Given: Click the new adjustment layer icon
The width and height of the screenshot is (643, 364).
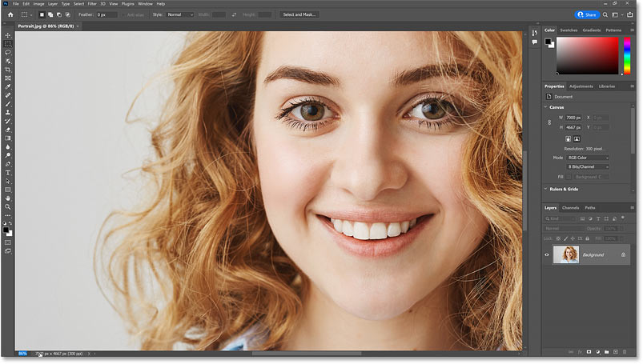Looking at the screenshot, I should pyautogui.click(x=598, y=352).
